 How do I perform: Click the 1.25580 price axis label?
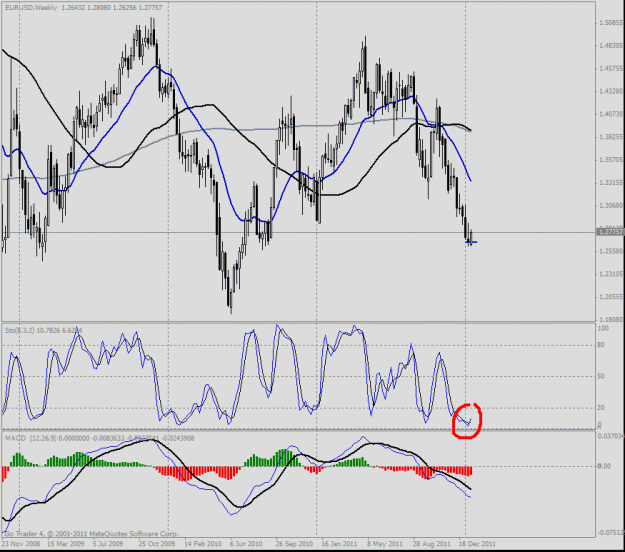pyautogui.click(x=611, y=251)
